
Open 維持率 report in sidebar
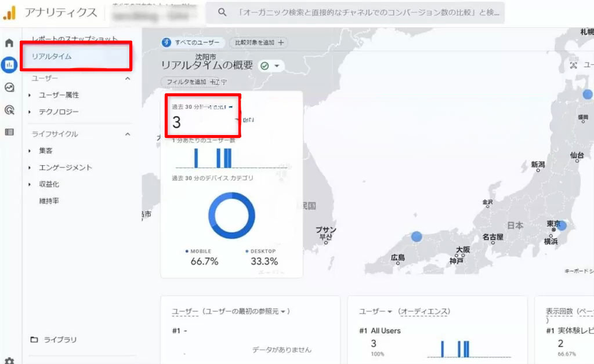[x=49, y=201]
